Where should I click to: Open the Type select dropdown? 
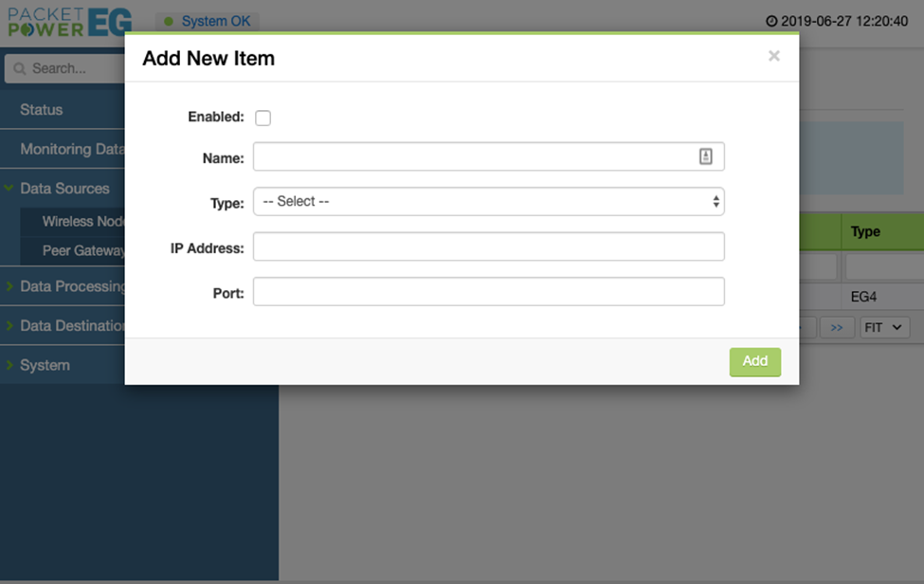(x=488, y=202)
